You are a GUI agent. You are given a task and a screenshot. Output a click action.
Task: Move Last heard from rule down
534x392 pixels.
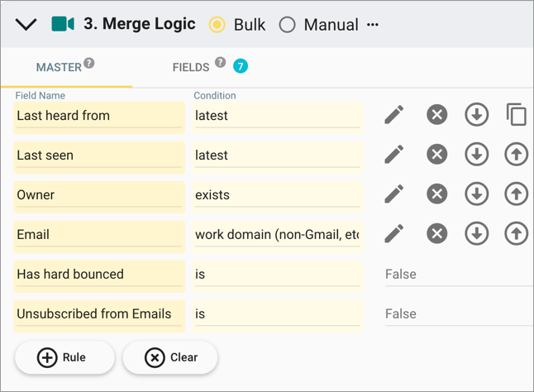[476, 114]
